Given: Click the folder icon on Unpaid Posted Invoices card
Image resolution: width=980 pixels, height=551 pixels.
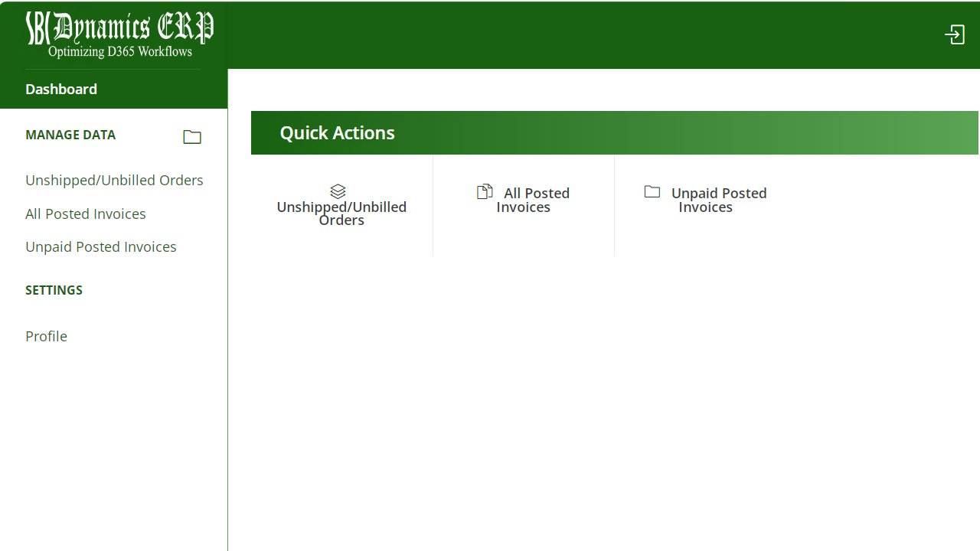Looking at the screenshot, I should coord(652,191).
